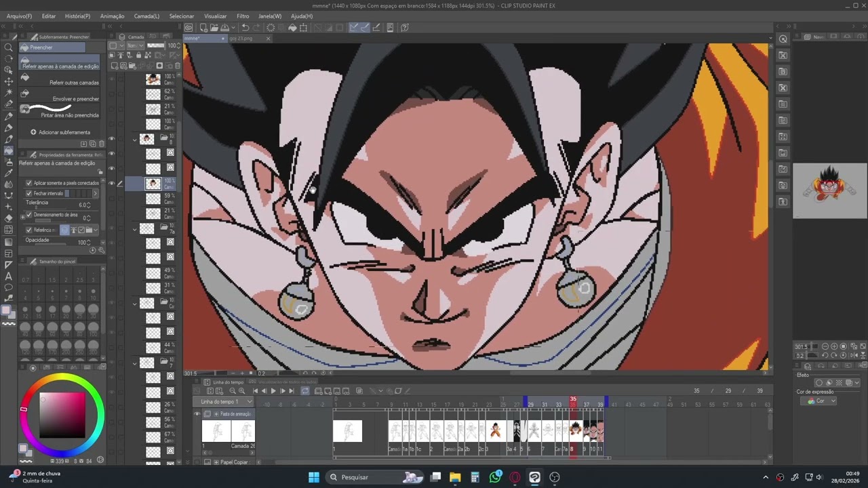
Task: Go to the first frame in timeline
Action: point(255,391)
